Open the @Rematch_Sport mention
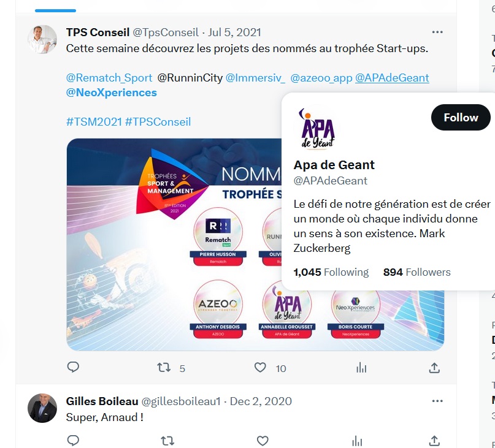495x448 pixels. (109, 78)
